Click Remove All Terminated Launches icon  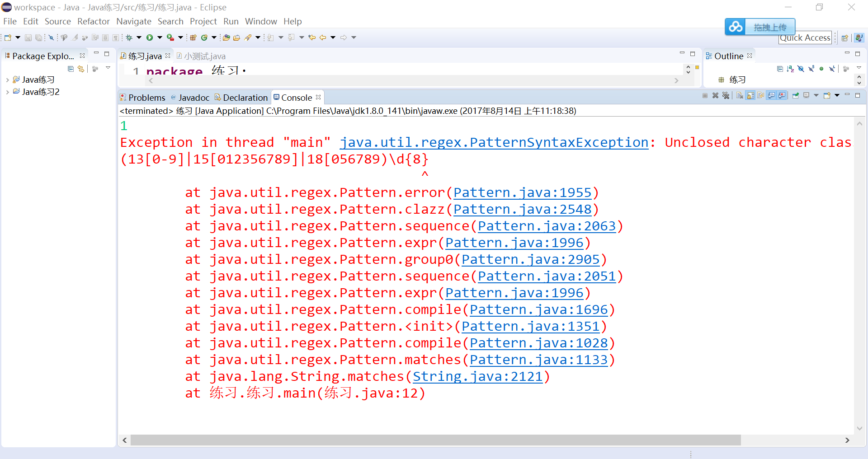[726, 95]
